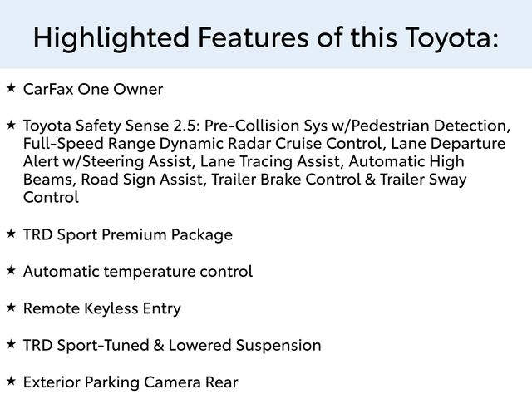Click the Highlighted Features of this Toyota heading
The width and height of the screenshot is (532, 399).
266,37
